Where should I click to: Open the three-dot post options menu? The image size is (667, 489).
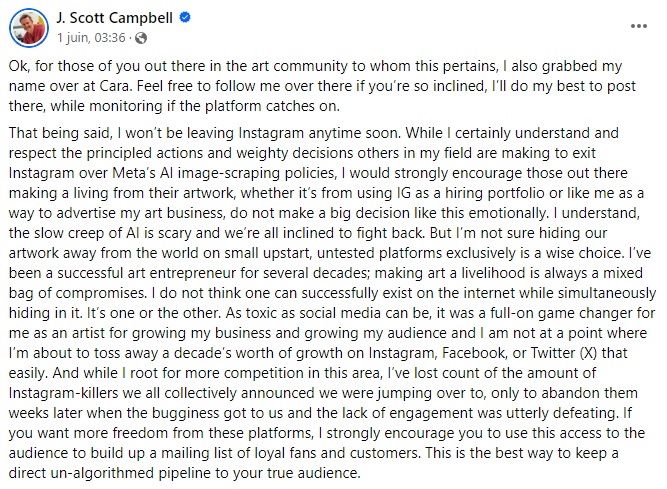[x=638, y=26]
